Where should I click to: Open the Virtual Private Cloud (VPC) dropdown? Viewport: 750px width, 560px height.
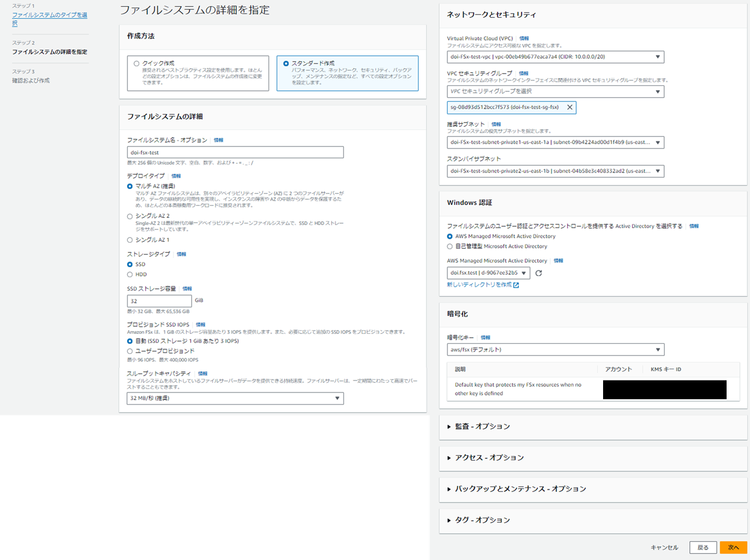pyautogui.click(x=555, y=57)
